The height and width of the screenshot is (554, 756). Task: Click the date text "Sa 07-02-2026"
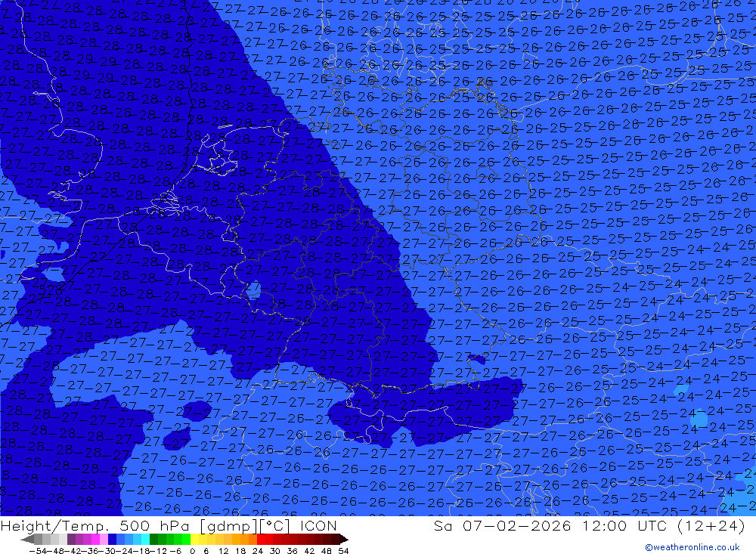point(503,526)
